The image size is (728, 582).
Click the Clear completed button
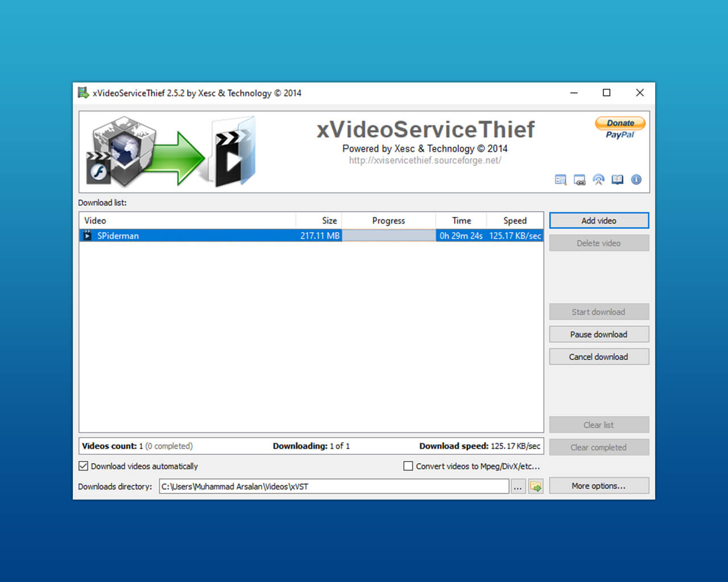599,447
